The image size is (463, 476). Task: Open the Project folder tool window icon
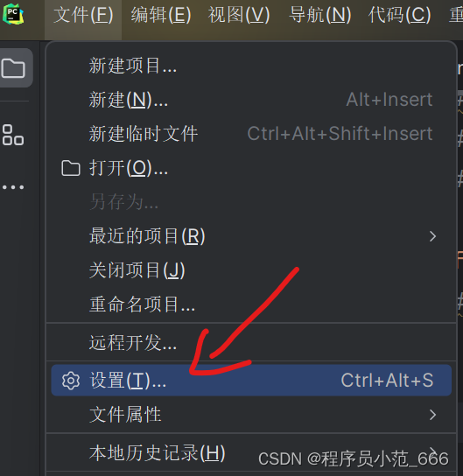pyautogui.click(x=13, y=68)
